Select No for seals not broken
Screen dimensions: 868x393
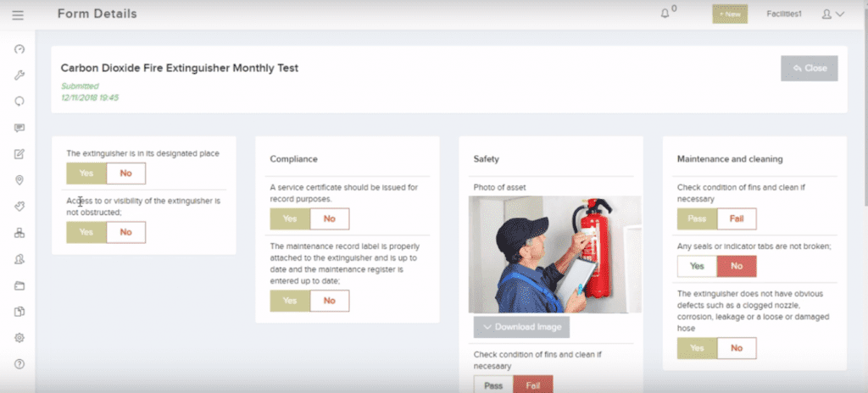pyautogui.click(x=737, y=266)
